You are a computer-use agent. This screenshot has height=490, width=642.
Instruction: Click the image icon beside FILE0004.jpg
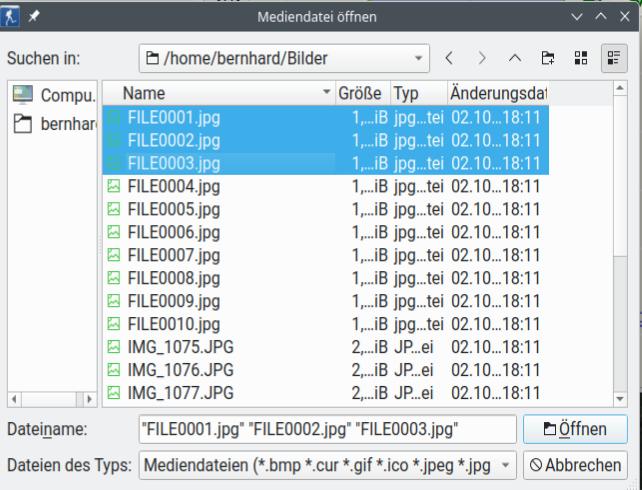pyautogui.click(x=113, y=186)
